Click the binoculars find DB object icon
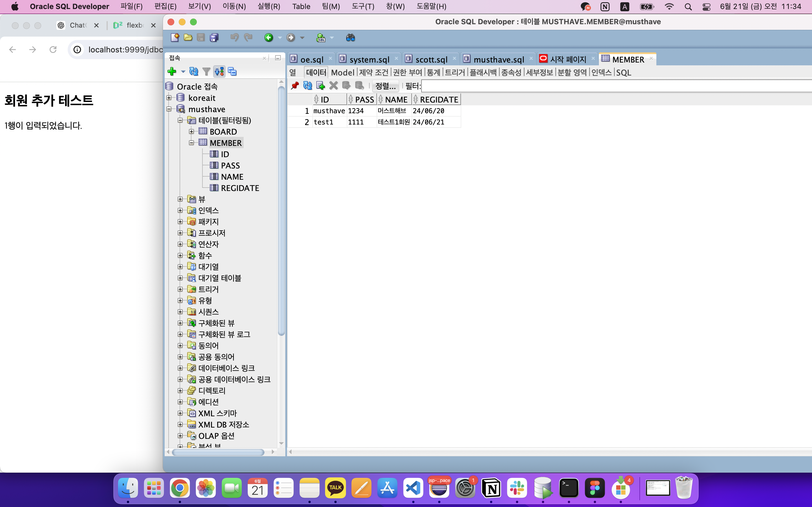812x507 pixels. (x=350, y=37)
